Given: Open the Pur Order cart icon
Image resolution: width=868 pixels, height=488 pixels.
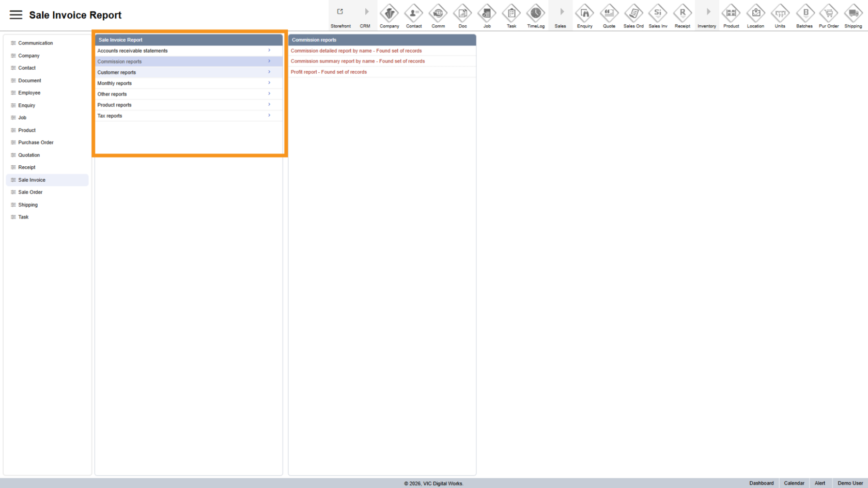Looking at the screenshot, I should (829, 13).
